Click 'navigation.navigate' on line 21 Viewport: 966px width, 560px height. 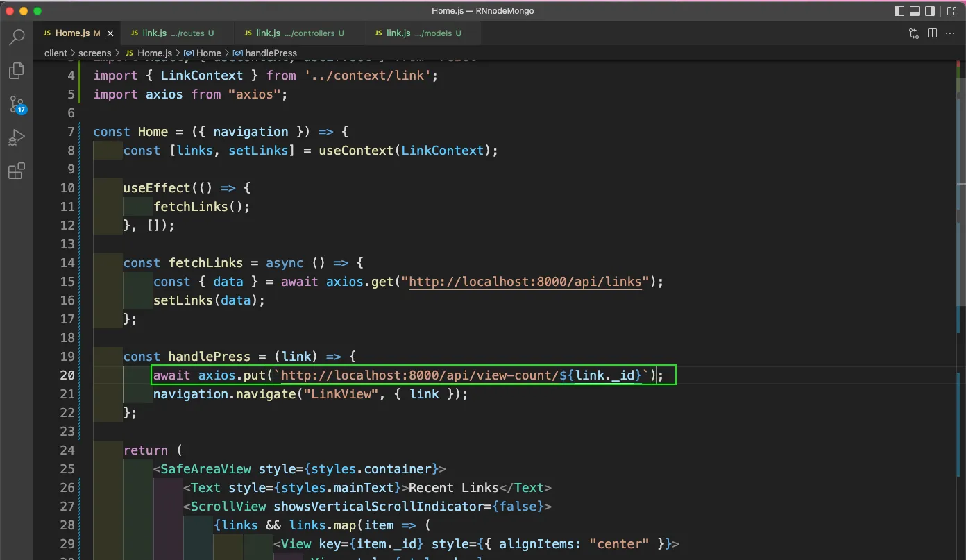pos(225,394)
